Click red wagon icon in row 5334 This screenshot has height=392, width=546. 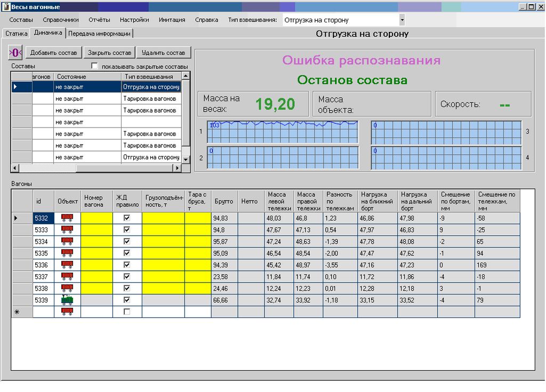67,241
